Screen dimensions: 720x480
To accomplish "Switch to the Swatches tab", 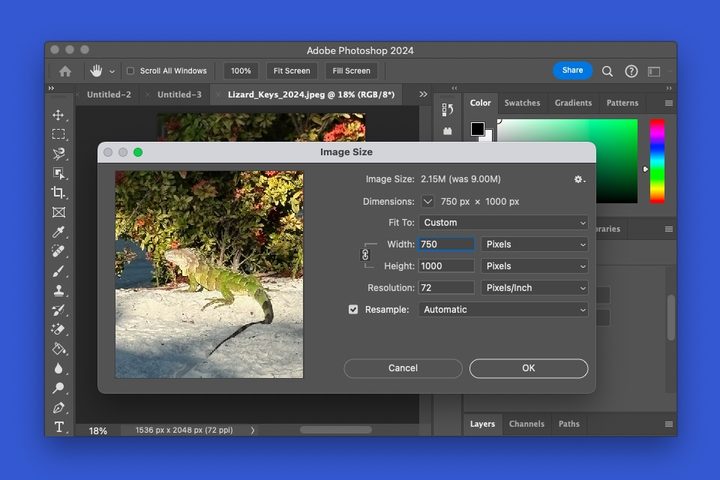I will point(522,103).
